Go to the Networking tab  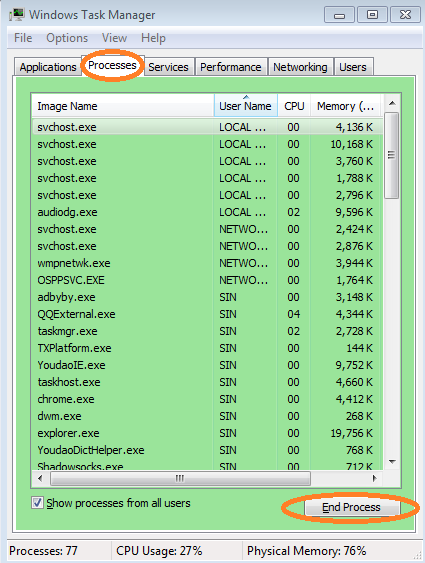300,67
